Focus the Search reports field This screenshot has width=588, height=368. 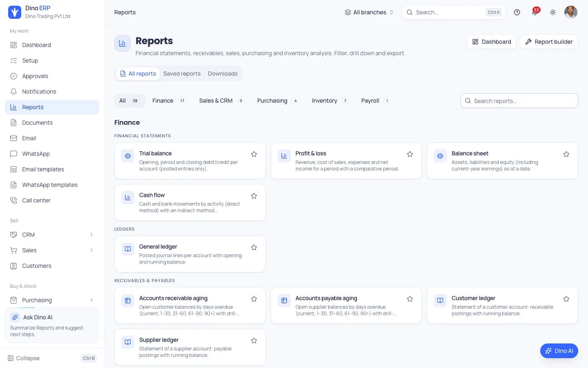pos(519,101)
